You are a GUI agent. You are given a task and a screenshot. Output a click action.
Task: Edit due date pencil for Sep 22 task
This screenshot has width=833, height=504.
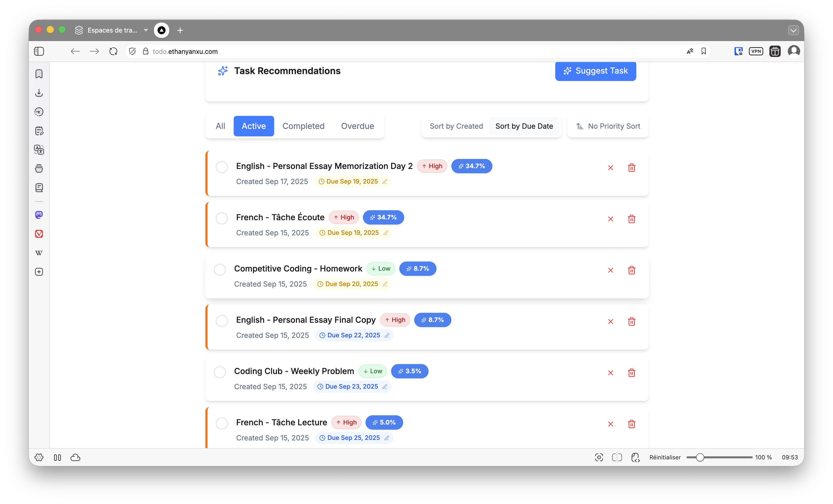pyautogui.click(x=387, y=335)
